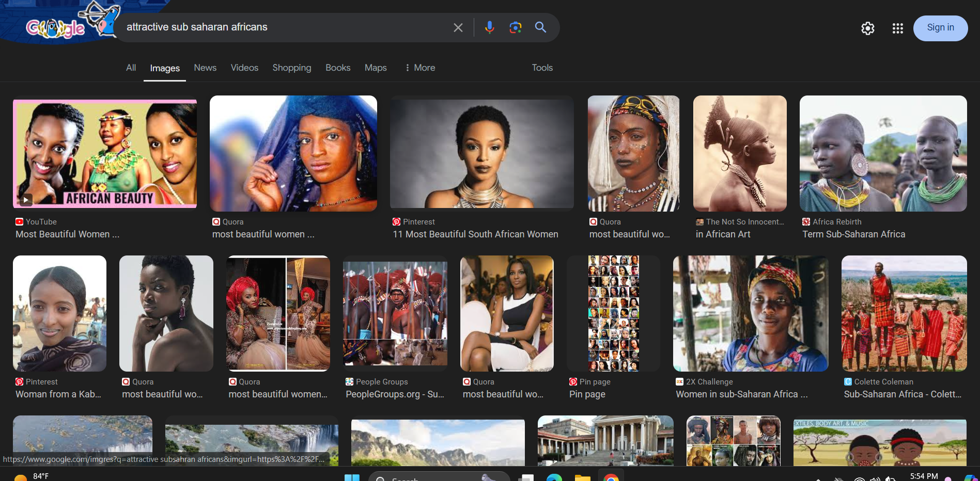Clear the search query with the X icon
This screenshot has width=980, height=481.
[458, 27]
